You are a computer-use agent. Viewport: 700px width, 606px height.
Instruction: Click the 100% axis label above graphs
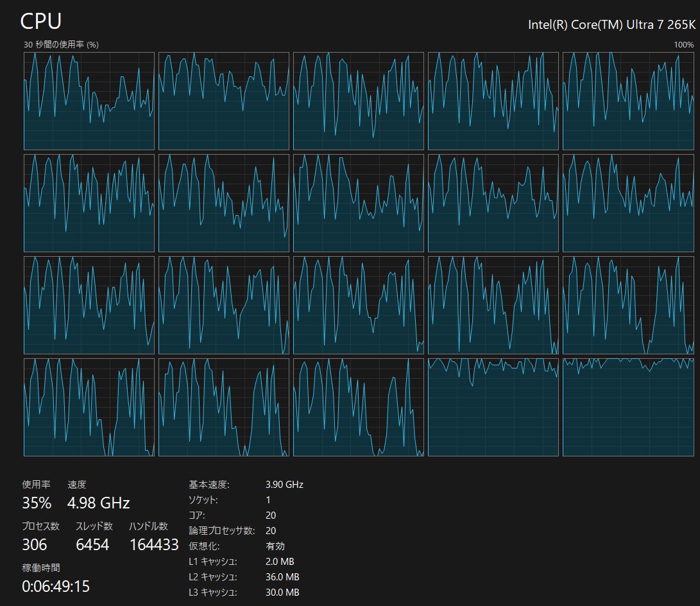click(x=683, y=45)
